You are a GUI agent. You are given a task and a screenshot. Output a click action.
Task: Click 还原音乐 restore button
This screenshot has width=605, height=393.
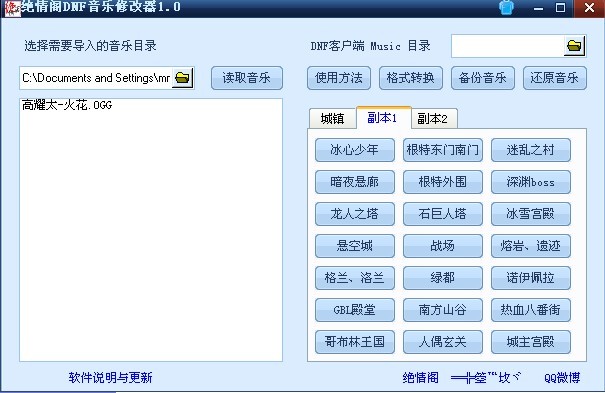tap(554, 78)
